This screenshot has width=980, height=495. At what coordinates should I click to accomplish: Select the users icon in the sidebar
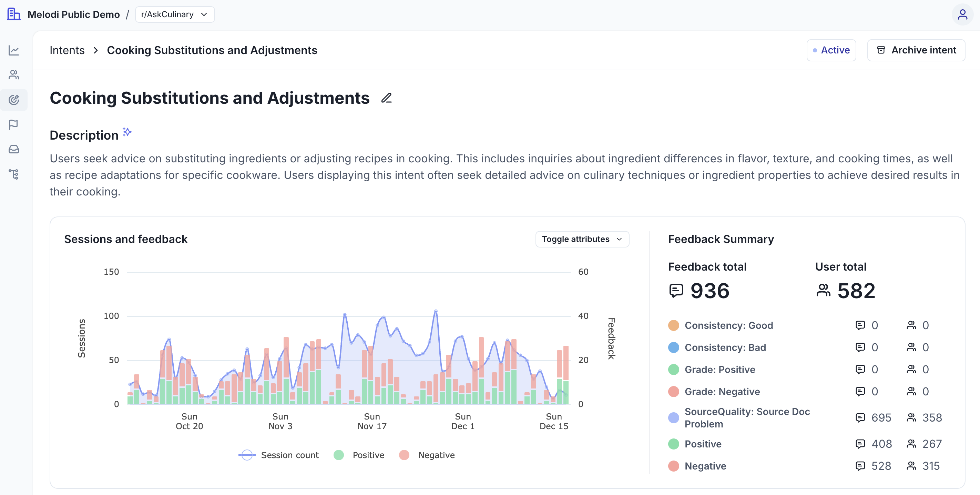(14, 74)
